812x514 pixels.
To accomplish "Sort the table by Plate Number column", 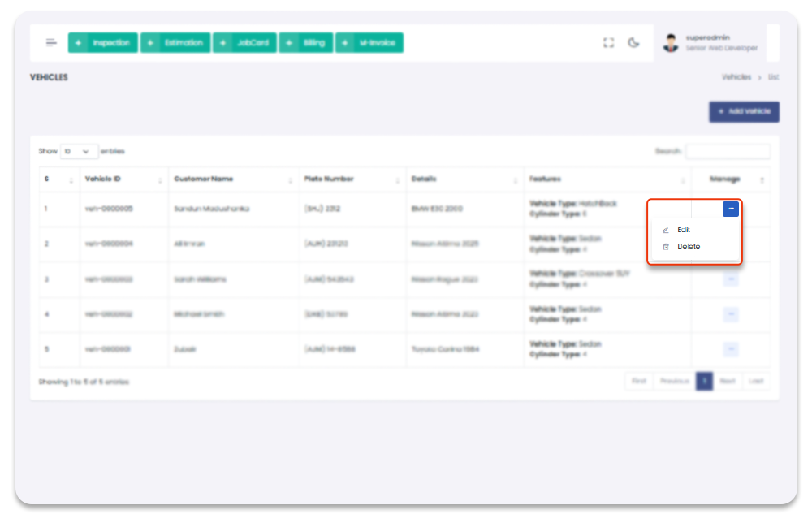I will [351, 179].
